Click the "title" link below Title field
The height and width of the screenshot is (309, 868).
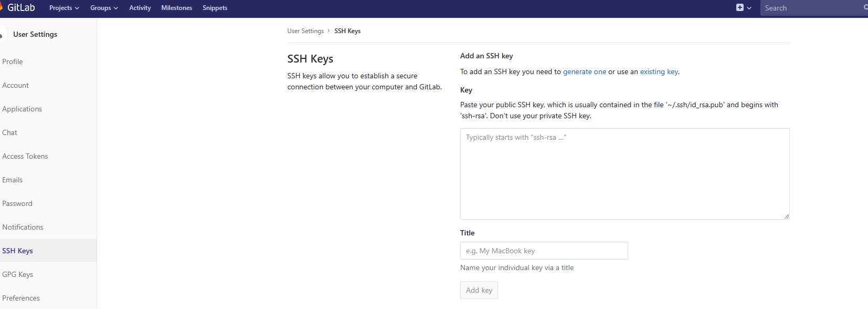(567, 267)
